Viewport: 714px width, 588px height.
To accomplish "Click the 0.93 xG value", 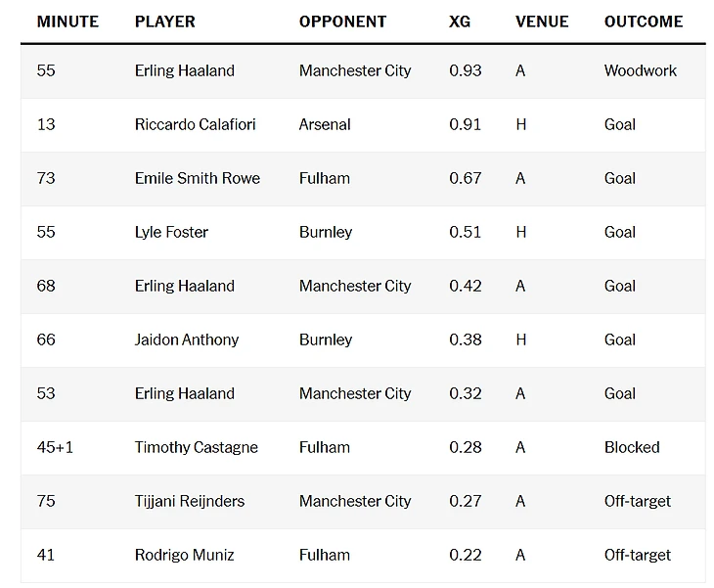I will coord(465,70).
